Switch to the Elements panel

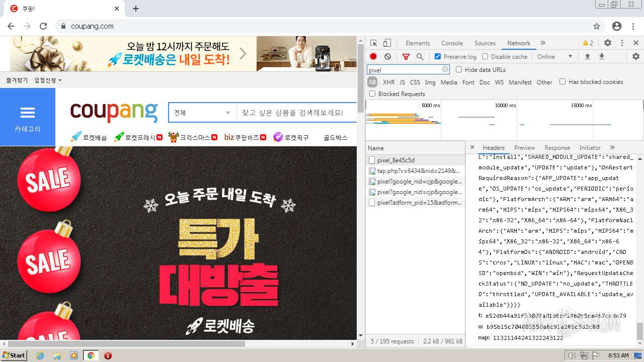[x=418, y=43]
